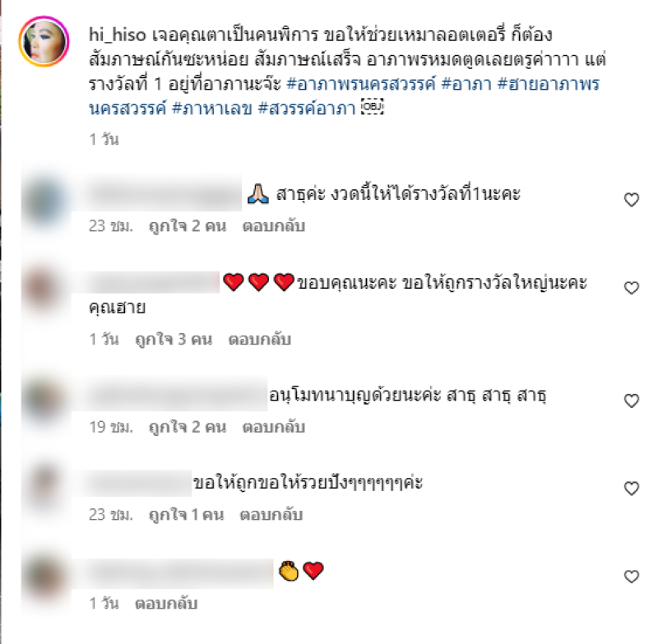View 2 likes on first comment
Image resolution: width=658 pixels, height=644 pixels.
188,226
